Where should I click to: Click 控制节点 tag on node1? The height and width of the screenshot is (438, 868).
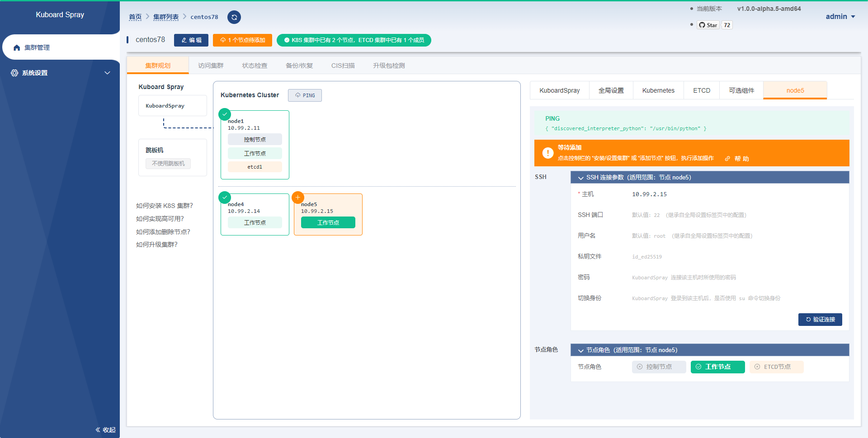[x=255, y=140]
